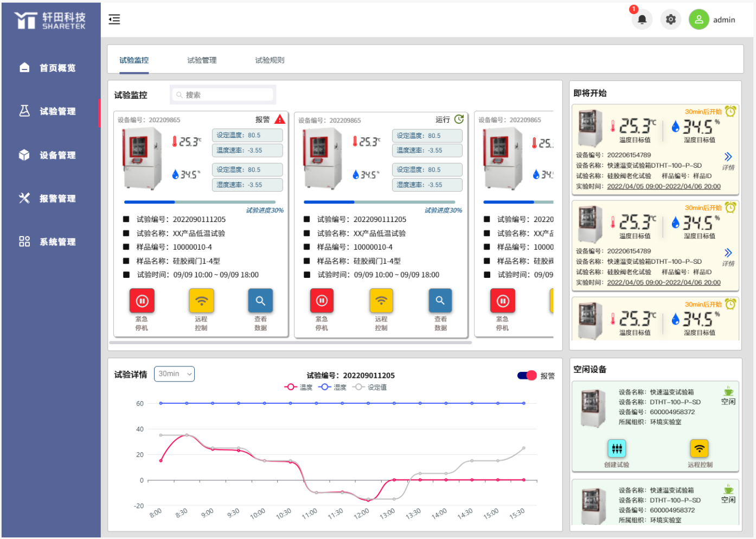
Task: Click the search field in test monitoring
Action: (223, 95)
